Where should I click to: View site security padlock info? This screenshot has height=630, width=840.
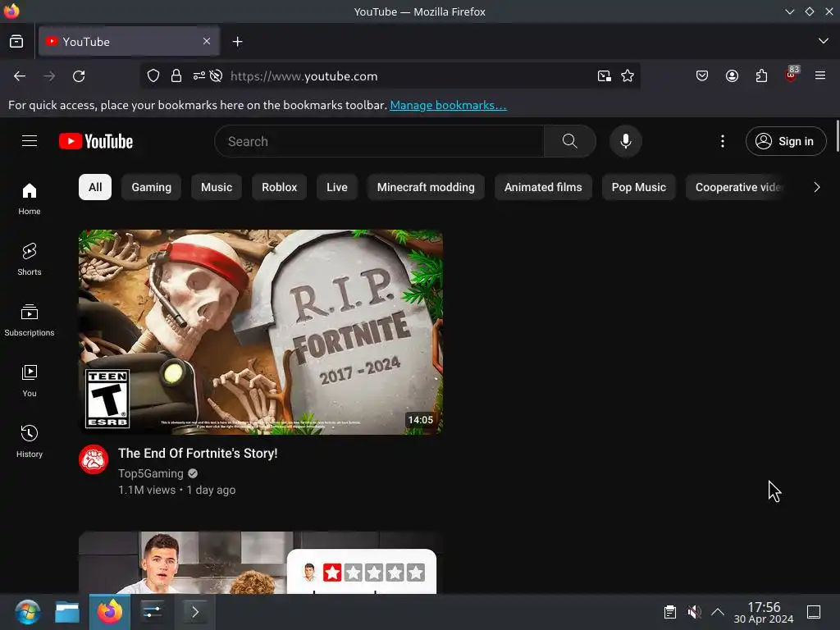coord(176,76)
